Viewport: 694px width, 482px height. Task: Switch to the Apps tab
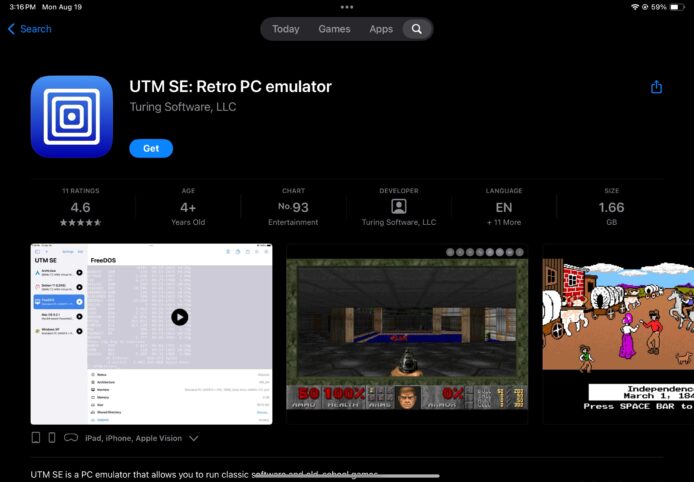381,29
